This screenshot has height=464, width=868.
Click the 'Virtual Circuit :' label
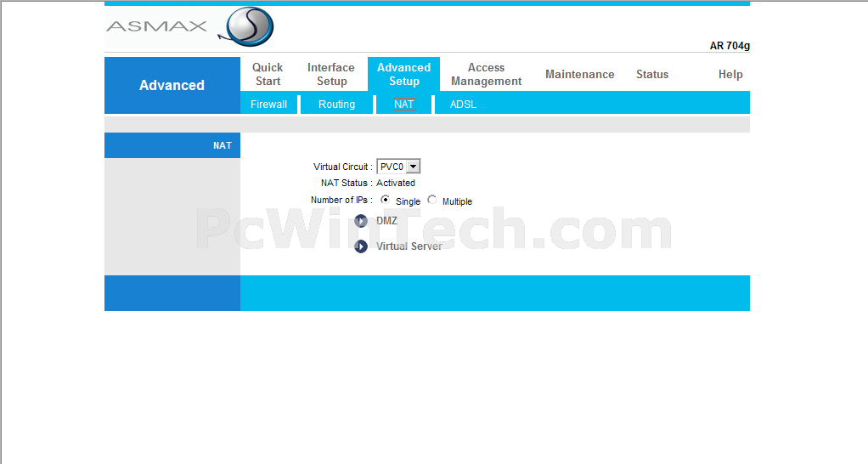point(343,167)
